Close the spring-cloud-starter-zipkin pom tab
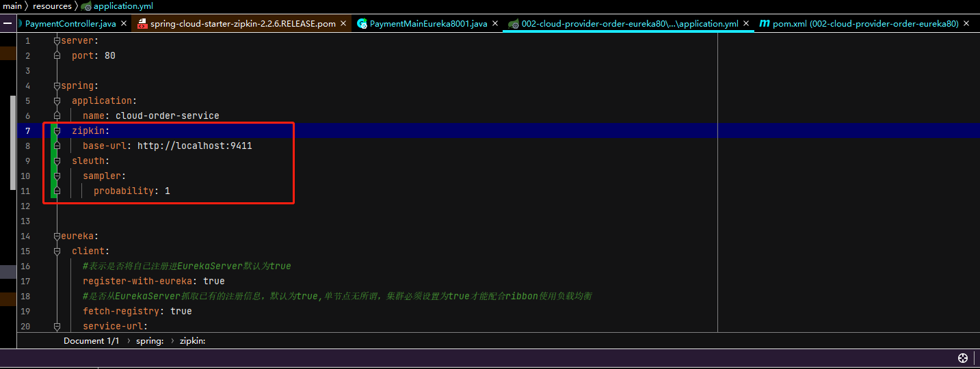The height and width of the screenshot is (369, 980). click(x=343, y=23)
